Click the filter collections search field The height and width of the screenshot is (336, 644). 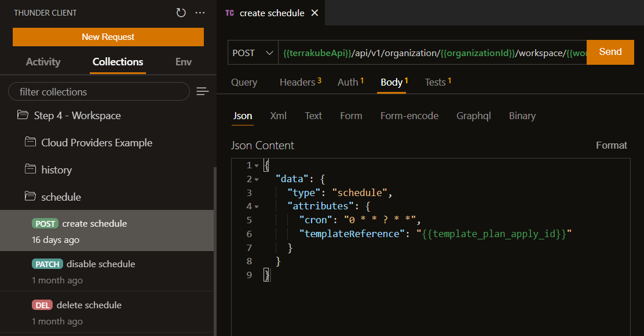coord(98,91)
